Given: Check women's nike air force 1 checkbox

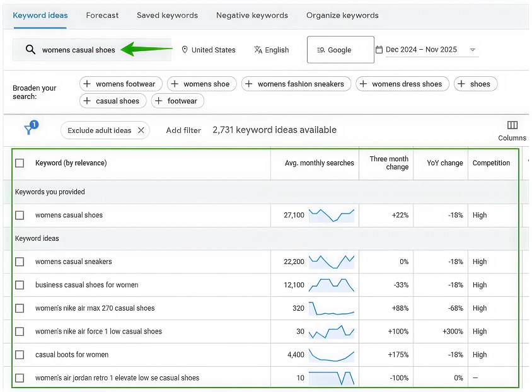Looking at the screenshot, I should coord(20,331).
